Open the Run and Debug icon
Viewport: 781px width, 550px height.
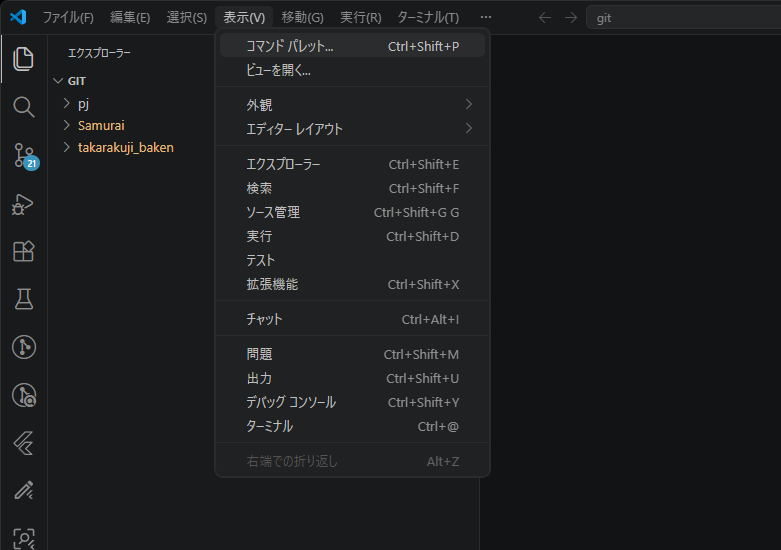pyautogui.click(x=23, y=203)
